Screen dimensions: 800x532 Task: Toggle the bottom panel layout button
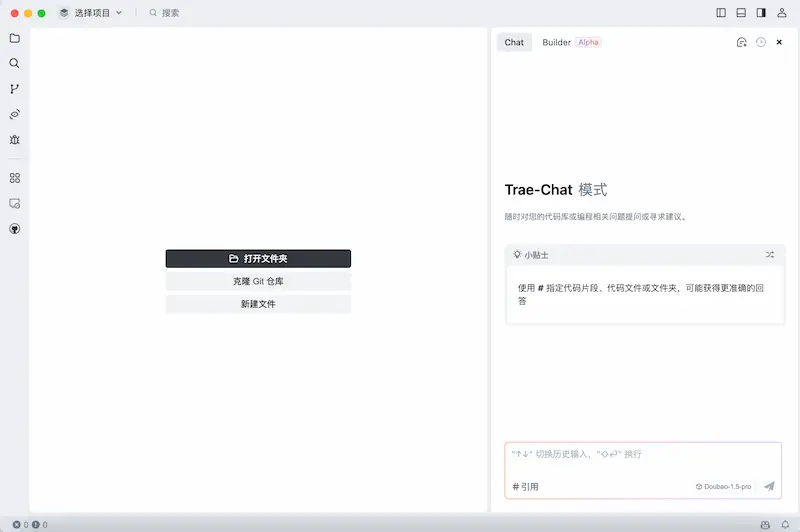(x=741, y=13)
